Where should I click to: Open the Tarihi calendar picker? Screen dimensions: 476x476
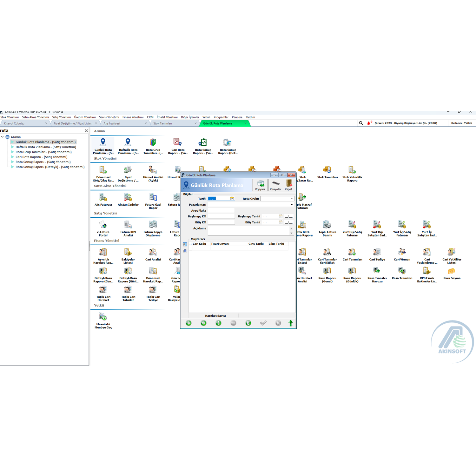[232, 199]
